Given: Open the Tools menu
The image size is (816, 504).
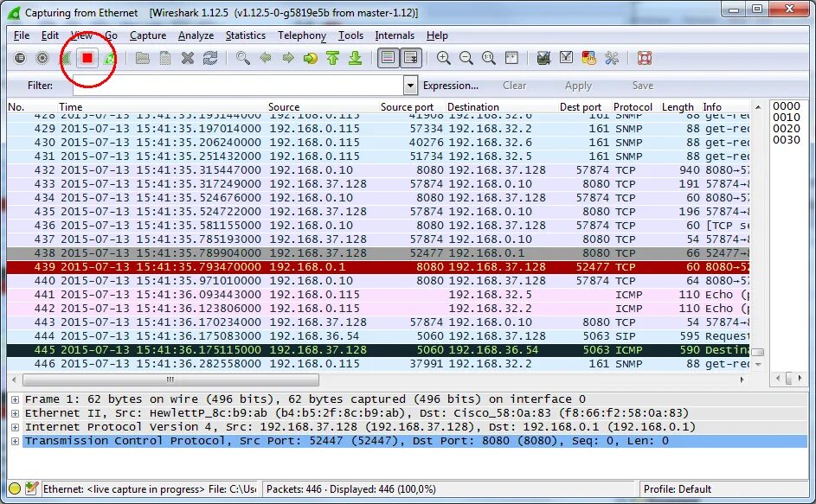Looking at the screenshot, I should tap(350, 35).
